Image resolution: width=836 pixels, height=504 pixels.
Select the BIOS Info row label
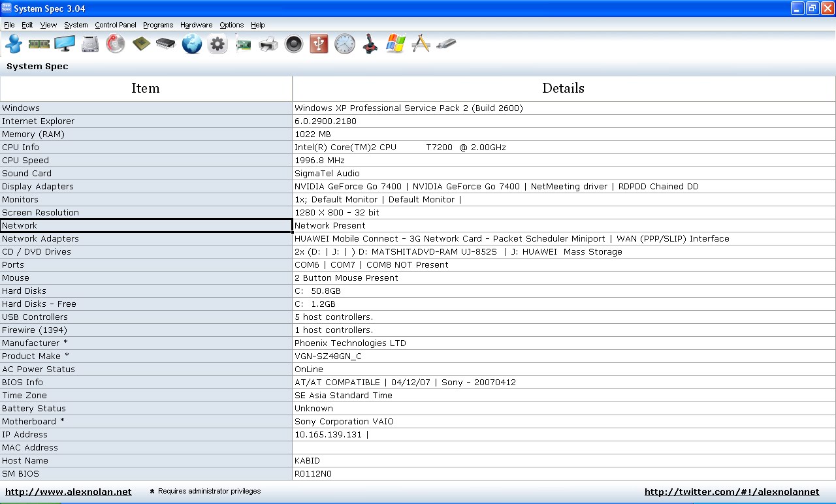pyautogui.click(x=22, y=383)
